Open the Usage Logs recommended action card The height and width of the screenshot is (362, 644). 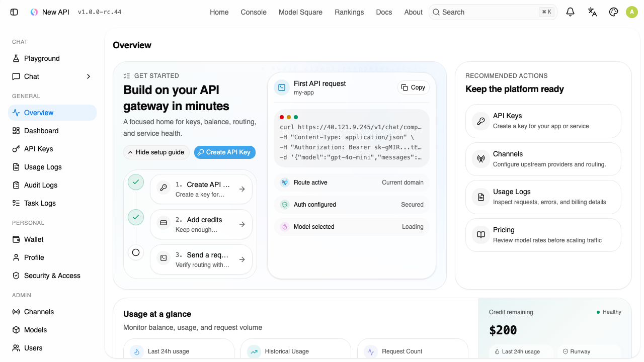pyautogui.click(x=543, y=197)
